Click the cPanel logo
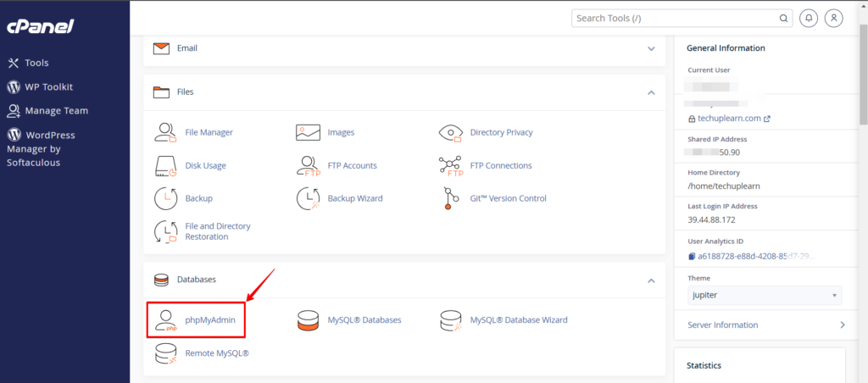Image resolution: width=868 pixels, height=383 pixels. [x=40, y=26]
